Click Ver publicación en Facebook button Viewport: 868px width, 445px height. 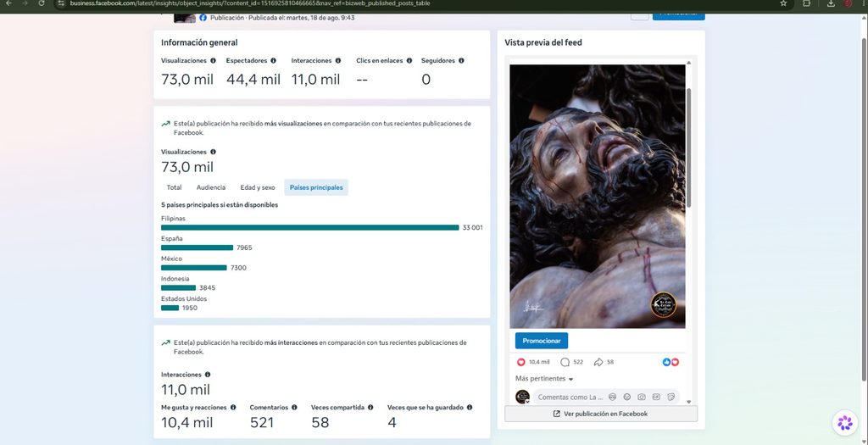[601, 414]
